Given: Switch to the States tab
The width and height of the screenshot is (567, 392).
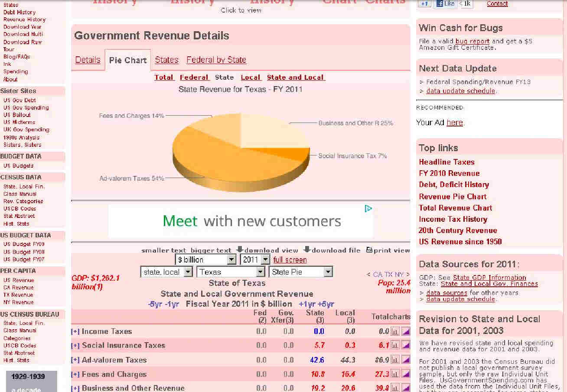Looking at the screenshot, I should [x=166, y=60].
